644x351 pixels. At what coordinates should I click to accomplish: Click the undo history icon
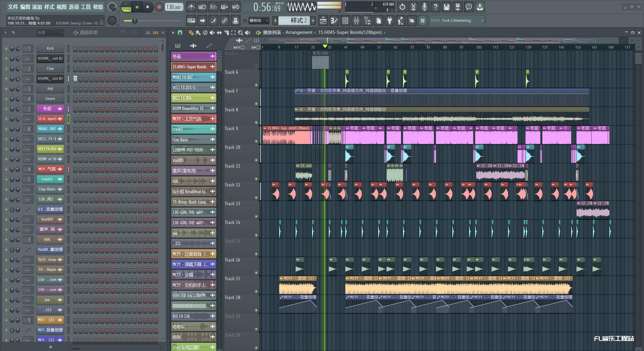pyautogui.click(x=402, y=7)
